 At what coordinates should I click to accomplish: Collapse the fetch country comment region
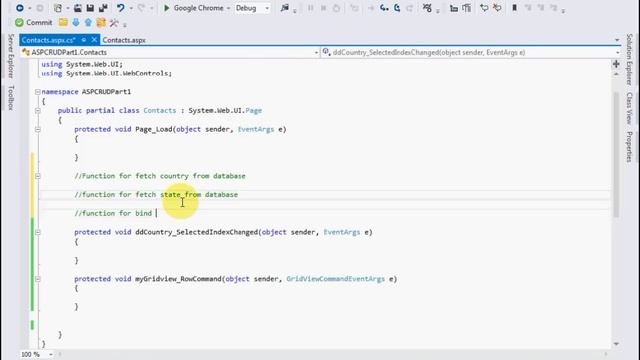[x=38, y=176]
